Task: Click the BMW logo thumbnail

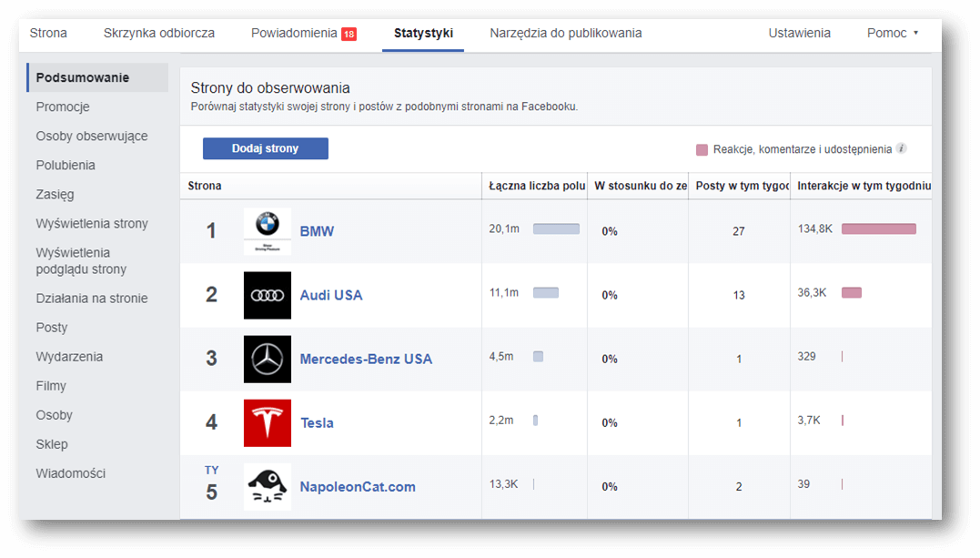Action: [x=267, y=231]
